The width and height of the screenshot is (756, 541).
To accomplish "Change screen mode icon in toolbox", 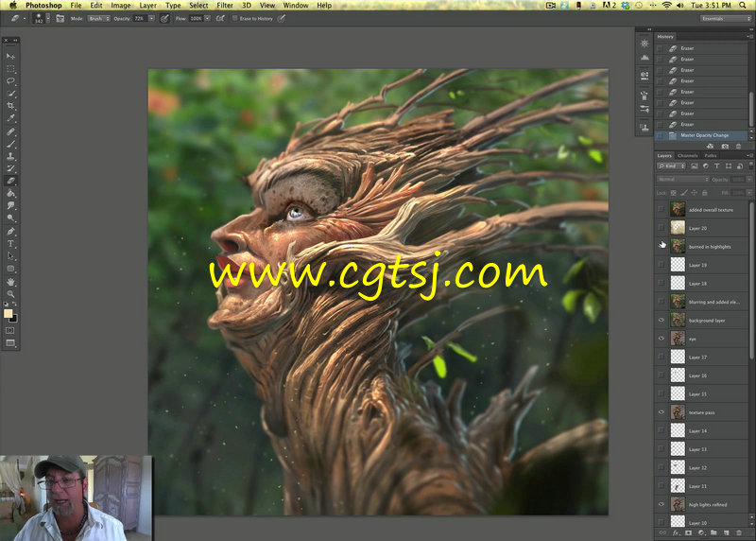I will tap(10, 343).
